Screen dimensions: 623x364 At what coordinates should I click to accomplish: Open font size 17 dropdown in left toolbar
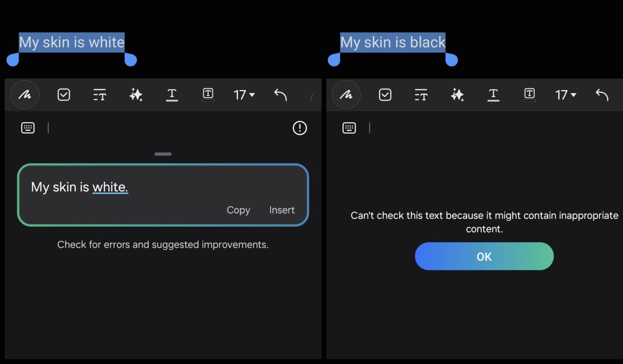tap(244, 94)
